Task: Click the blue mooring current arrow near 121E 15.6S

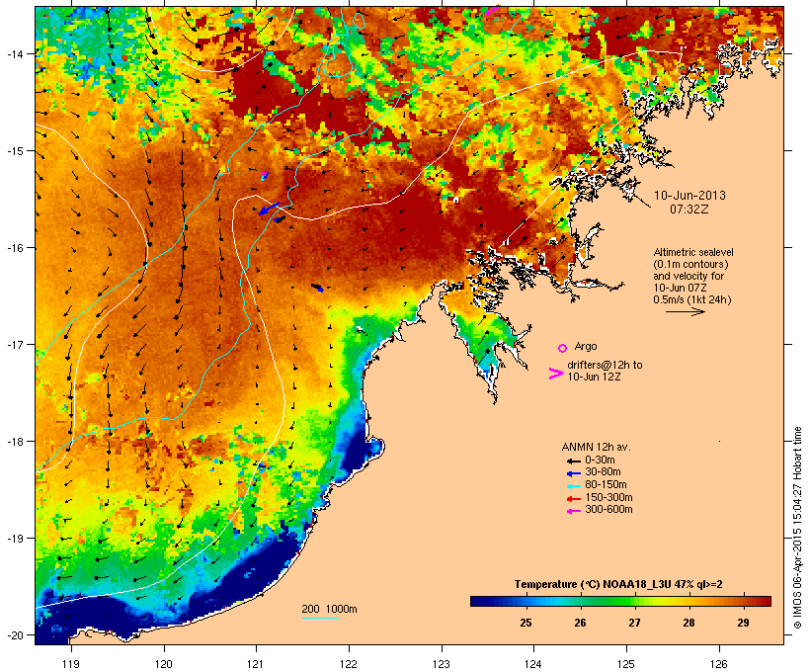Action: (269, 209)
